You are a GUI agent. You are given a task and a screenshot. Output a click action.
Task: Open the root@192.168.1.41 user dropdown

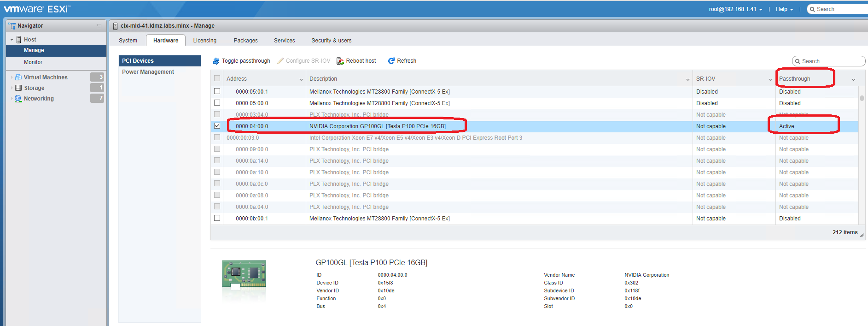735,9
